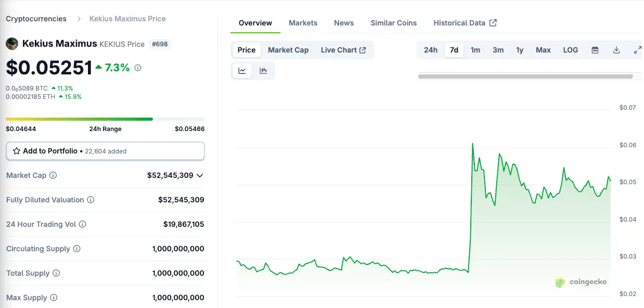Viewport: 644px width, 308px height.
Task: Toggle logarithmic scale with LOG
Action: (570, 50)
